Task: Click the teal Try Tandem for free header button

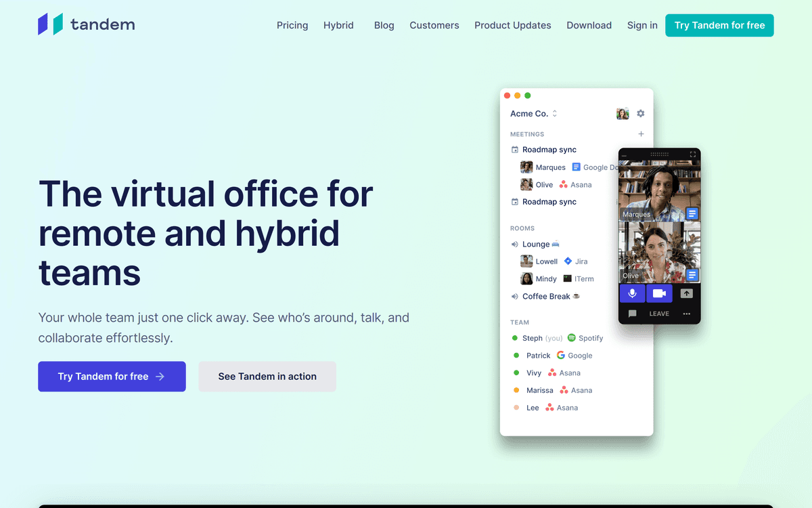Action: (719, 25)
